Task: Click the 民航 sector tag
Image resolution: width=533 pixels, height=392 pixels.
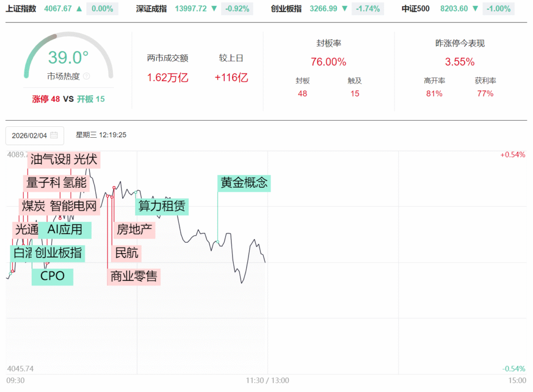Action: 127,253
